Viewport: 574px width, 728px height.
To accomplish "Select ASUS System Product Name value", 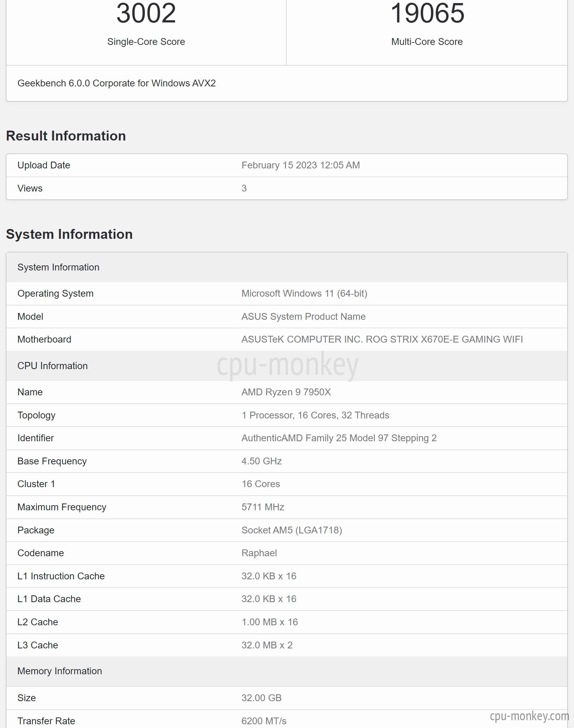I will [x=303, y=317].
